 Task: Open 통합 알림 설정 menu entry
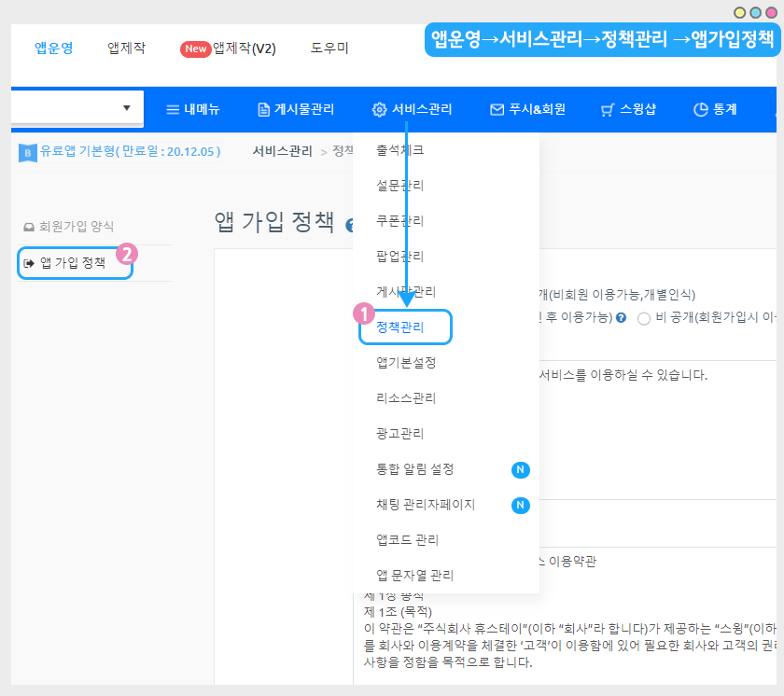(414, 469)
